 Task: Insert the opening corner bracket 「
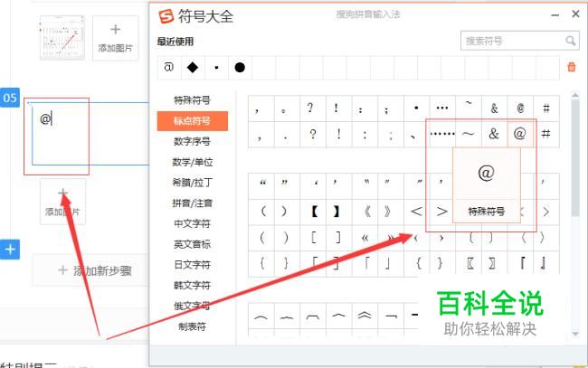tap(365, 264)
